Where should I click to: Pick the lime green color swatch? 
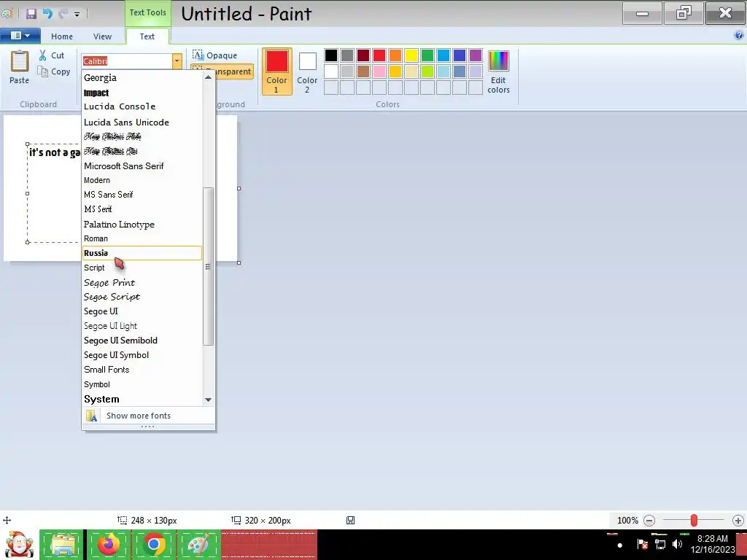[x=427, y=71]
